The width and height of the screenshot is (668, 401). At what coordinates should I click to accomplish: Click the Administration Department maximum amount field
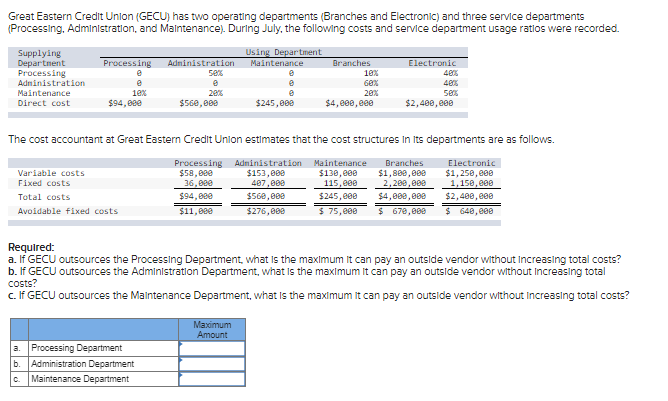(212, 364)
